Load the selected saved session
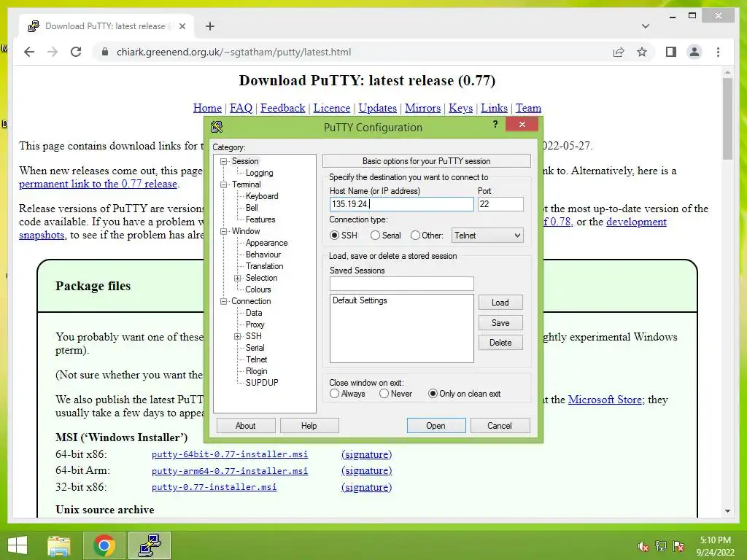The height and width of the screenshot is (560, 747). 500,303
